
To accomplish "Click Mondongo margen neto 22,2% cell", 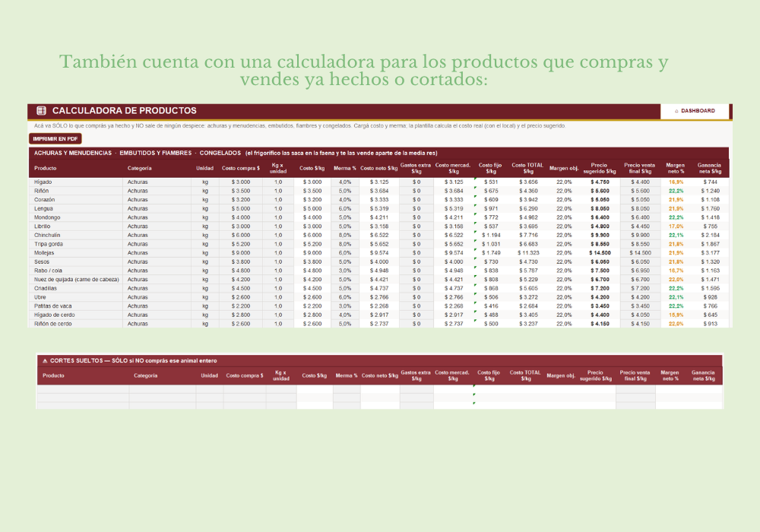I will click(676, 217).
